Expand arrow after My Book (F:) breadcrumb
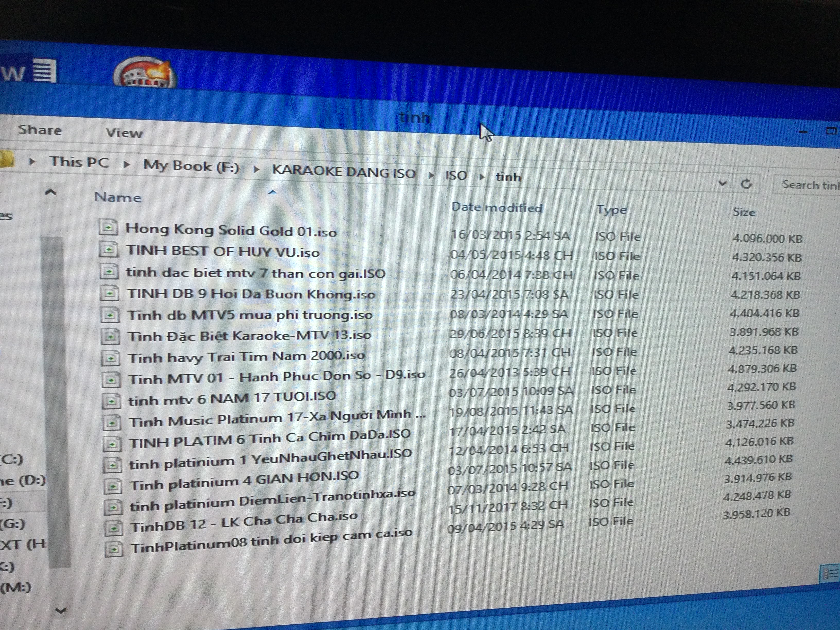The width and height of the screenshot is (840, 630). tap(256, 169)
